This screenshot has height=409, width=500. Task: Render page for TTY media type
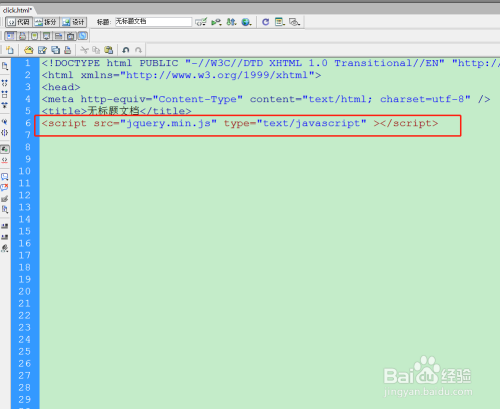tap(59, 36)
